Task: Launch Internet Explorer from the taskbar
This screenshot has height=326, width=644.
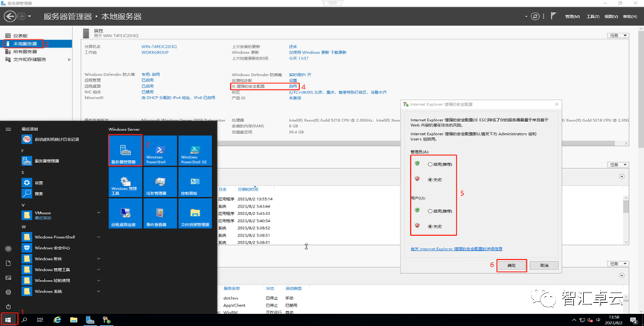Action: pos(57,319)
